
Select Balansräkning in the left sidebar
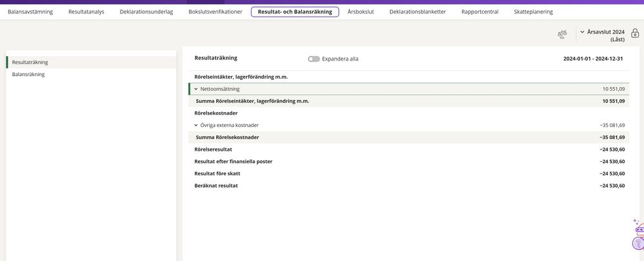[x=28, y=74]
